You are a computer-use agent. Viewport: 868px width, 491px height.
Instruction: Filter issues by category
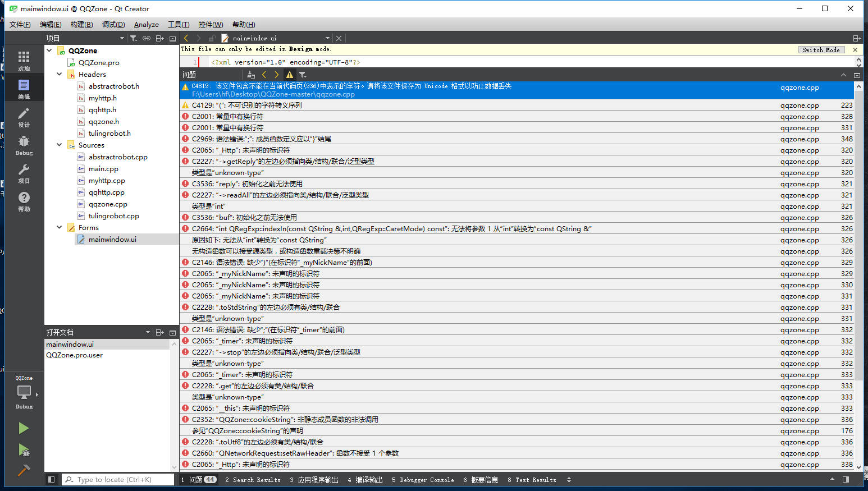(303, 75)
